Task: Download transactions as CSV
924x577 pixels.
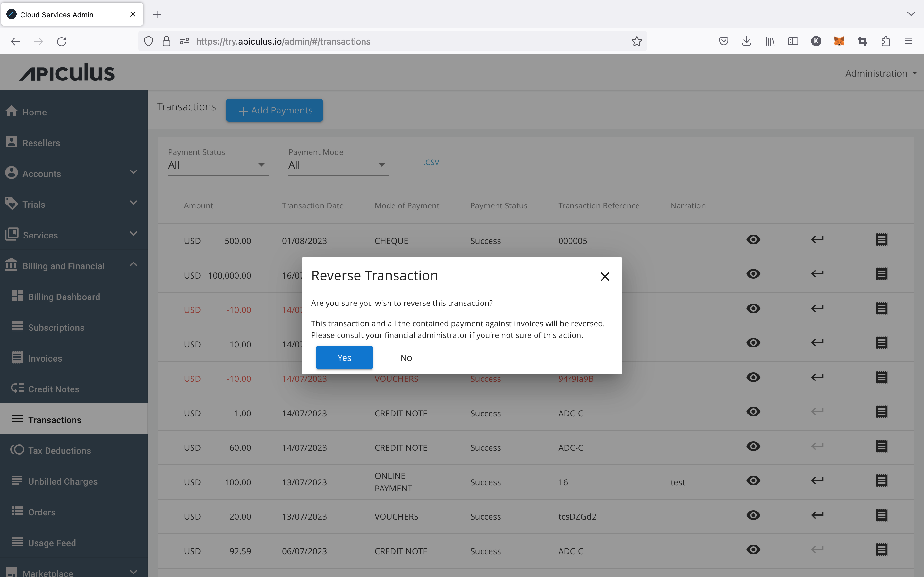Action: point(431,162)
